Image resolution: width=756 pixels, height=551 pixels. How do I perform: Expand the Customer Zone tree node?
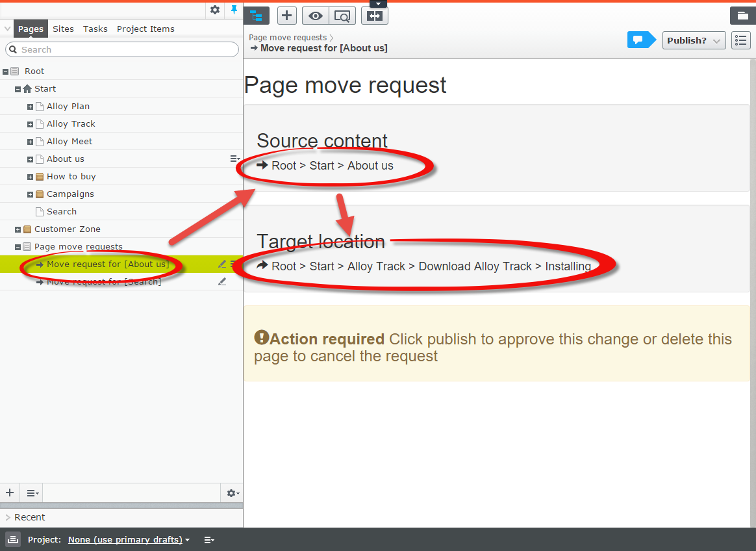tap(18, 229)
